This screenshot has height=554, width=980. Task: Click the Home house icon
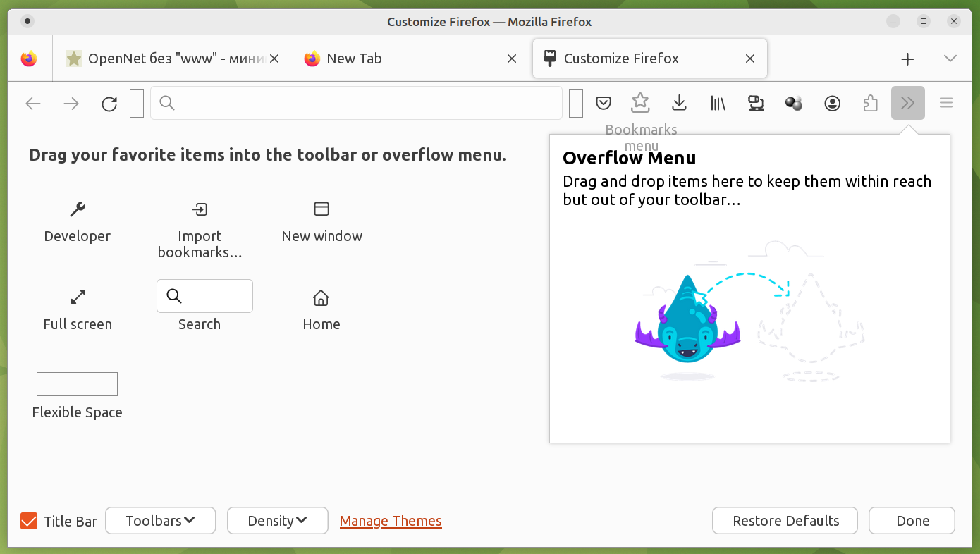pyautogui.click(x=321, y=297)
